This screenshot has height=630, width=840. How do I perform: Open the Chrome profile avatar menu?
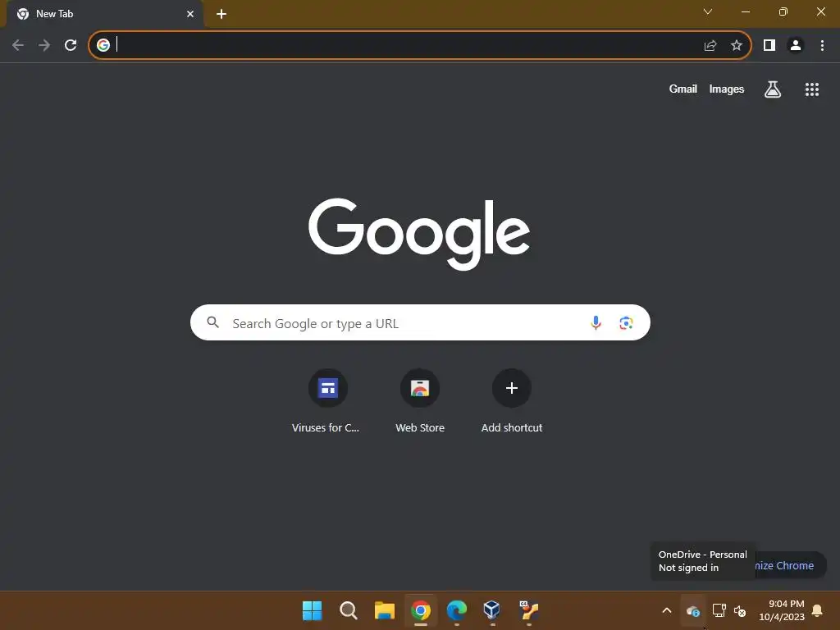(796, 46)
